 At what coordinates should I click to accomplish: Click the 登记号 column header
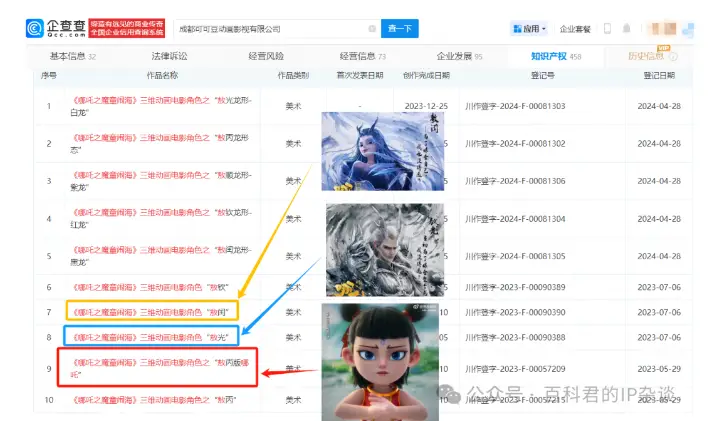(x=543, y=75)
